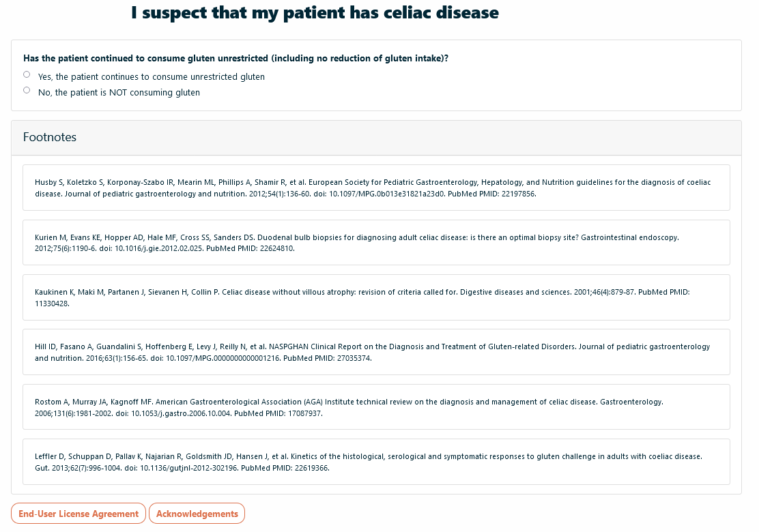Click the Kaukinen villous atrophy footnote
This screenshot has height=532, width=759.
(x=376, y=297)
